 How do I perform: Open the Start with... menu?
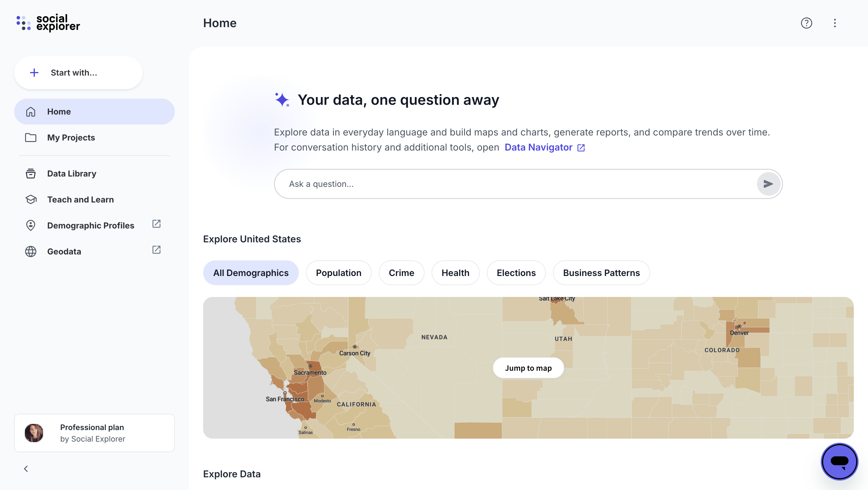[x=78, y=73]
